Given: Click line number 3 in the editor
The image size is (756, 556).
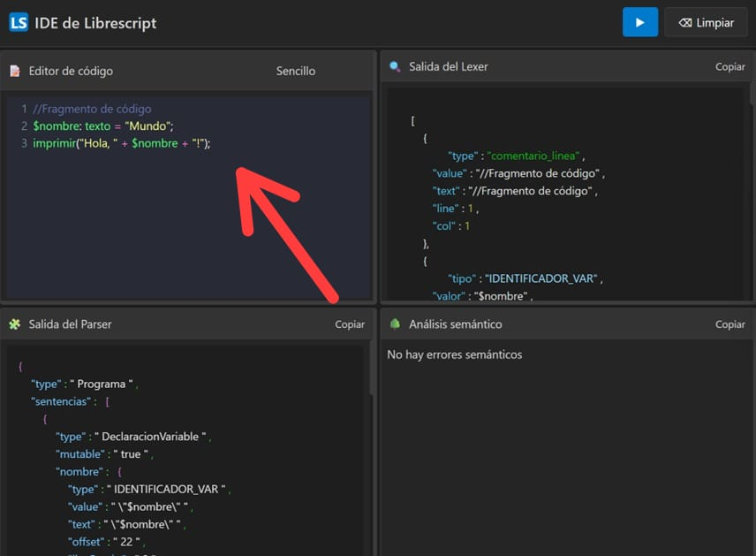Looking at the screenshot, I should (x=24, y=143).
